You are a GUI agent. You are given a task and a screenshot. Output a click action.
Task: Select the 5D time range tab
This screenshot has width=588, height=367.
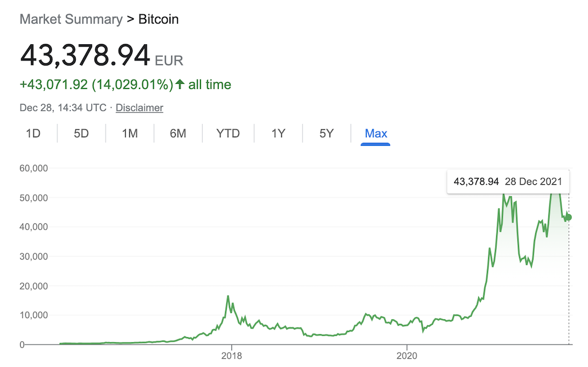[81, 133]
